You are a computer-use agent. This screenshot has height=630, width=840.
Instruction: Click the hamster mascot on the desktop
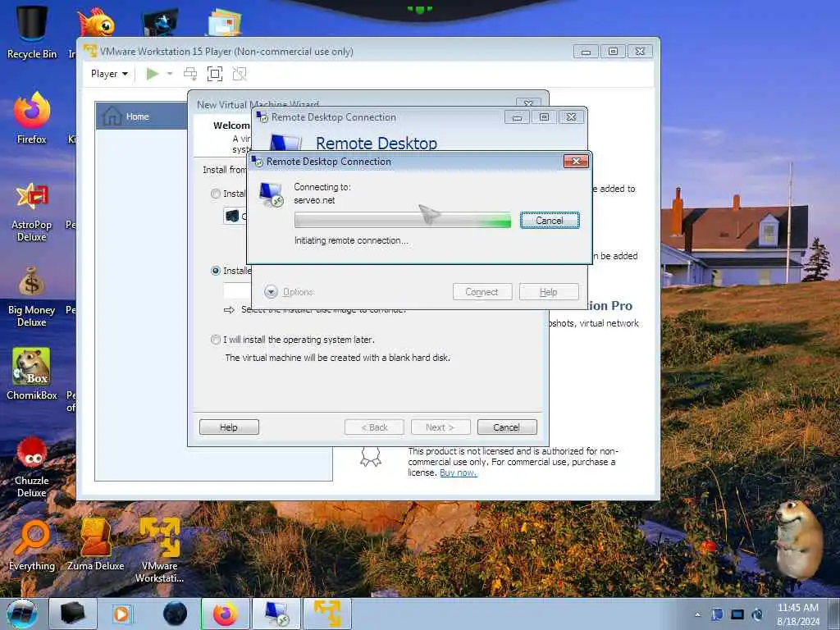(x=798, y=540)
